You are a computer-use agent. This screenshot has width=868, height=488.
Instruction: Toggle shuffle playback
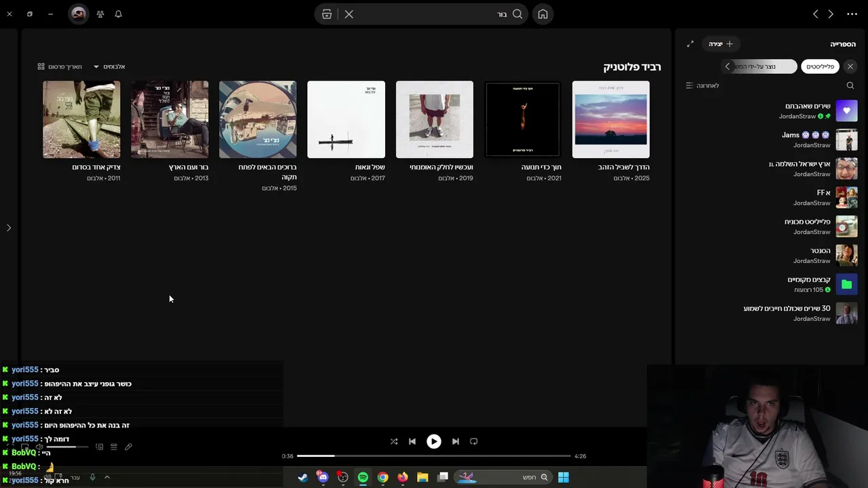click(x=394, y=441)
